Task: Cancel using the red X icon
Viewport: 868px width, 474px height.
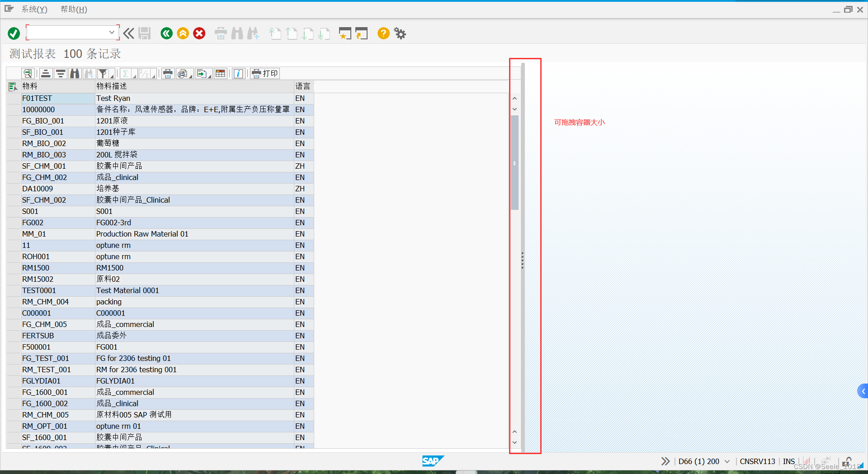Action: (x=199, y=33)
